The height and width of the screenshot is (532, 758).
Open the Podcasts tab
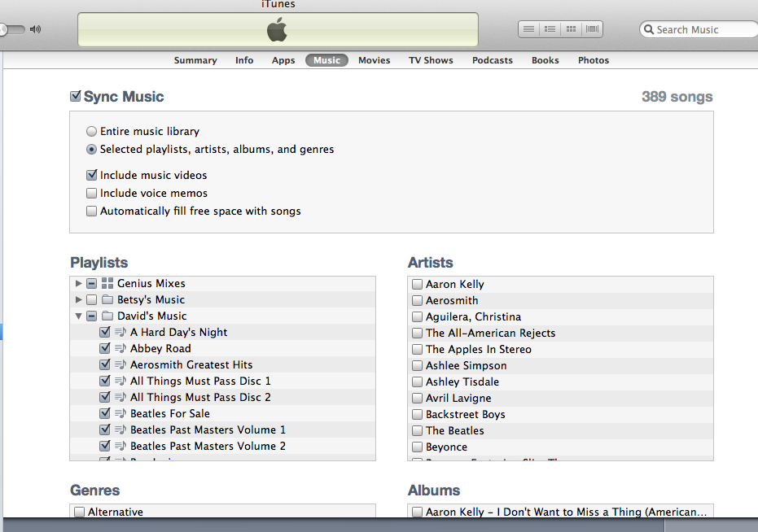click(x=492, y=60)
